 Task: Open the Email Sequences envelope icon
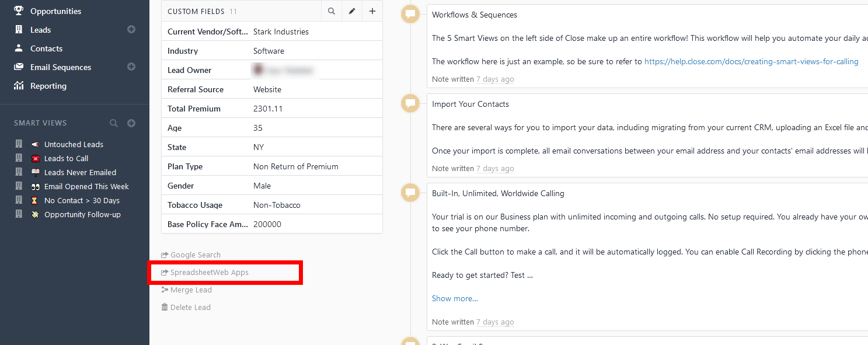(x=19, y=67)
